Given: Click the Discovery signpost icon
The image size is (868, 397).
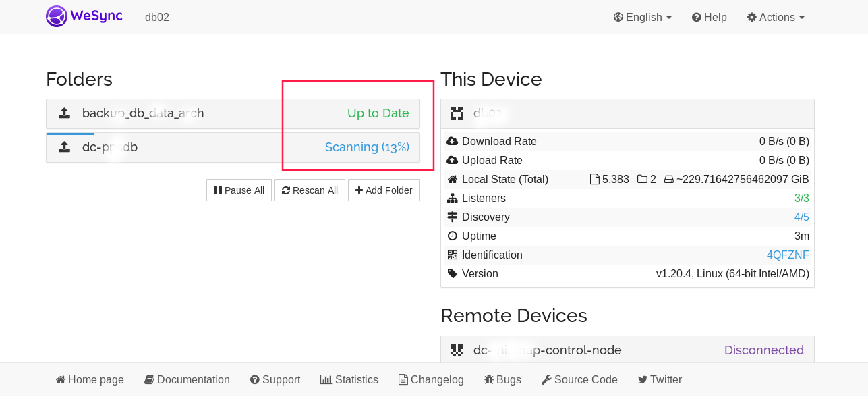Looking at the screenshot, I should pyautogui.click(x=453, y=217).
